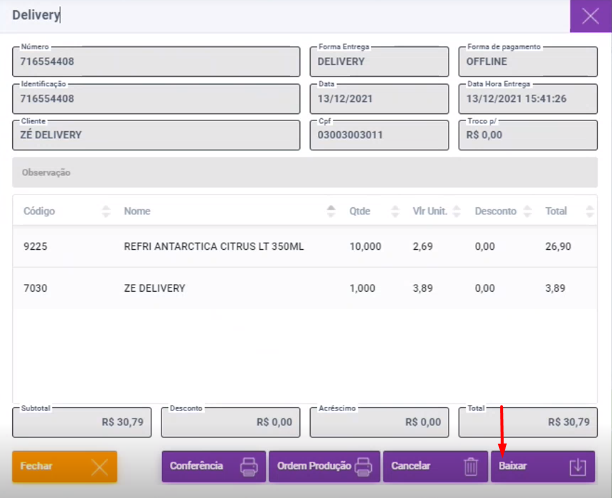Click the Data field 13/12/2021

tap(379, 99)
